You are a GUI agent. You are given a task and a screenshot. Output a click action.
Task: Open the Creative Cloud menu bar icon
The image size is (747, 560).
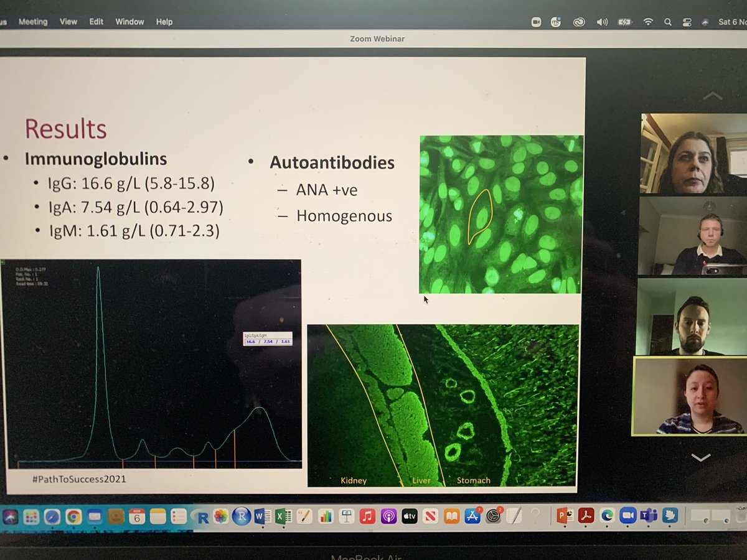(579, 22)
